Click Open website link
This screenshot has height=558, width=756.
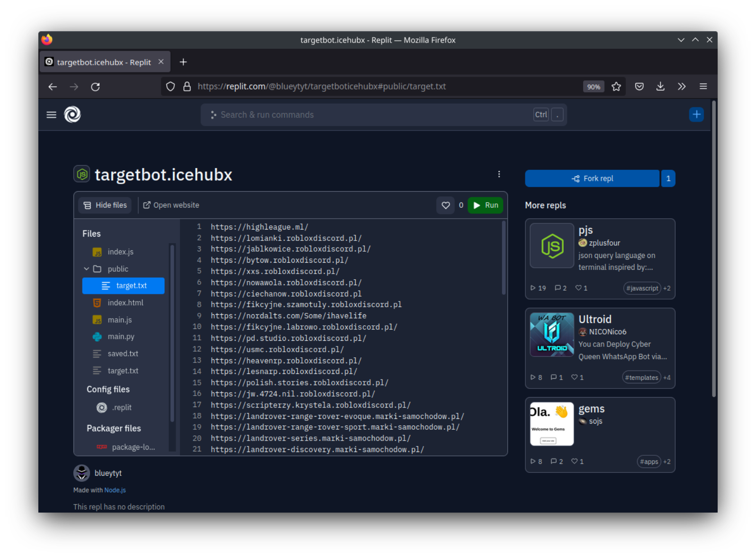(x=171, y=205)
